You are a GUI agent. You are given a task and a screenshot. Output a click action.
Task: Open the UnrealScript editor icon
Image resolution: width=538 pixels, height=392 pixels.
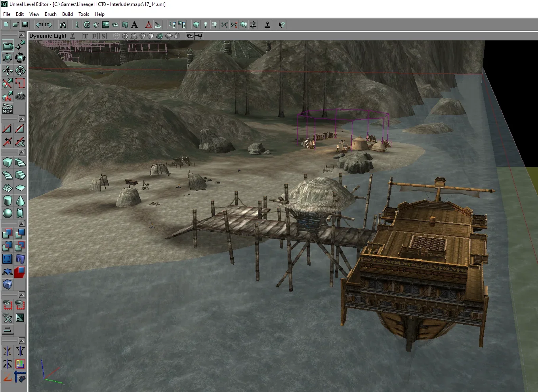(158, 25)
